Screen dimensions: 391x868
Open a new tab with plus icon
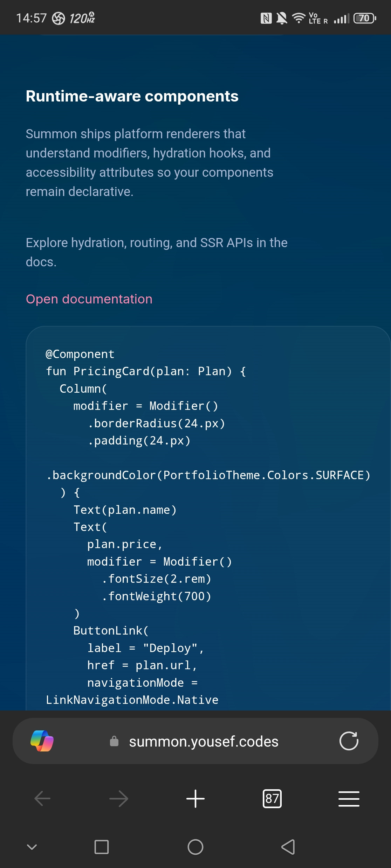tap(195, 799)
